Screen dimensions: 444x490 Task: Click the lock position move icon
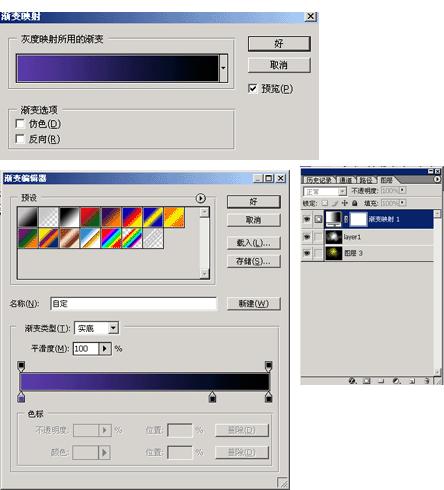click(x=345, y=203)
